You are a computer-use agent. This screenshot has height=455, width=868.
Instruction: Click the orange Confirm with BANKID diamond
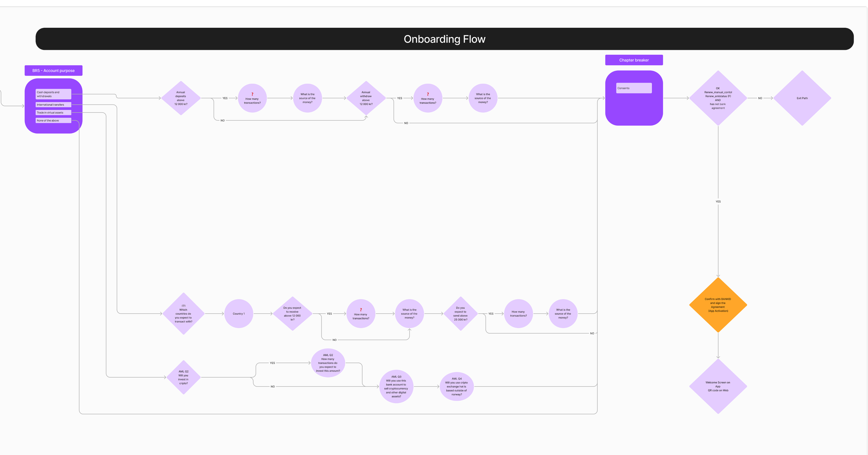(718, 305)
